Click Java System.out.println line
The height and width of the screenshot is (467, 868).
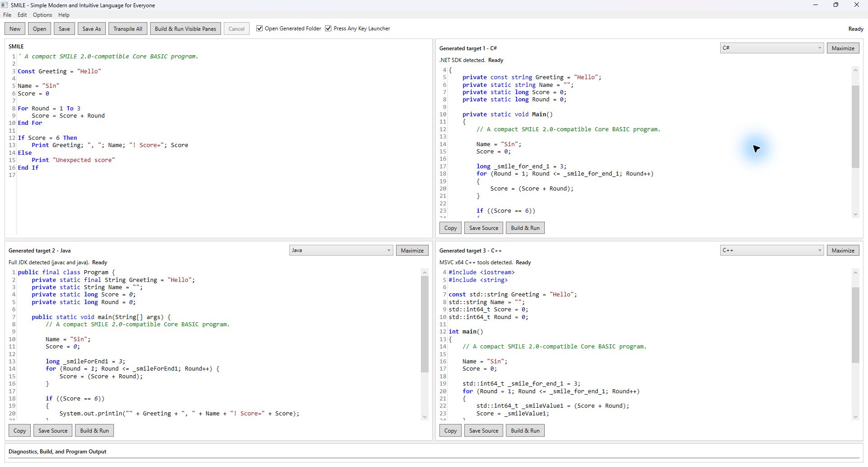coord(179,414)
